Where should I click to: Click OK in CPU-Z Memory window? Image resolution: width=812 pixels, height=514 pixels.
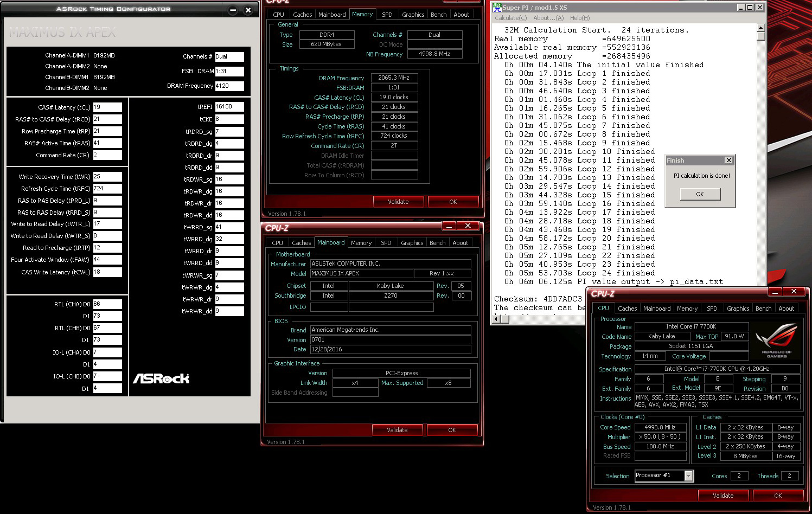[x=453, y=202]
